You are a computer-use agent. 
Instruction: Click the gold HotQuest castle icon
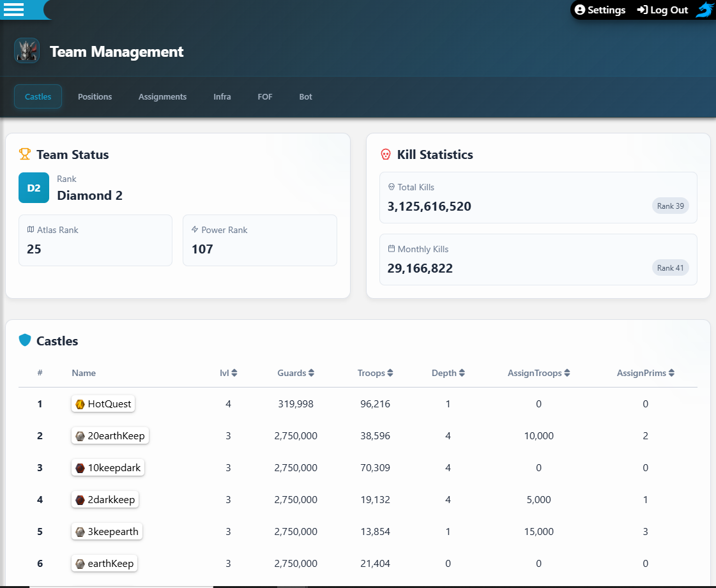tap(80, 404)
